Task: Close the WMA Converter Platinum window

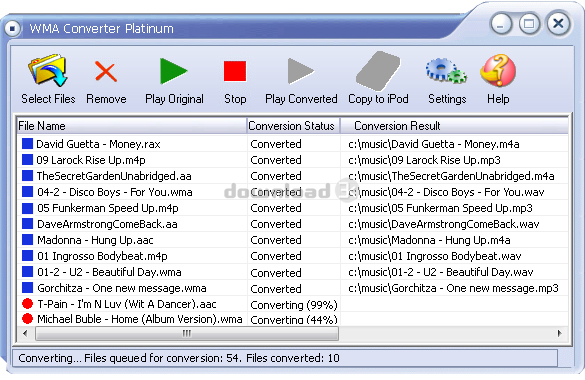Action: [558, 24]
